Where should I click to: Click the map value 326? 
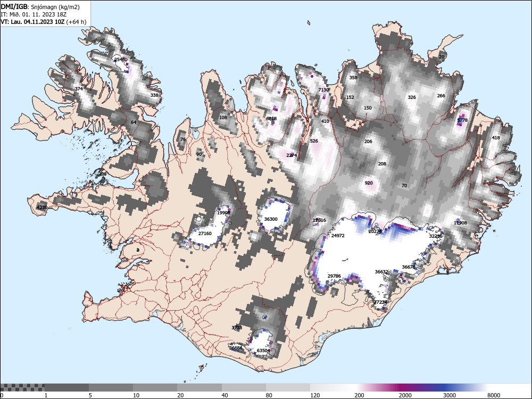click(x=412, y=97)
